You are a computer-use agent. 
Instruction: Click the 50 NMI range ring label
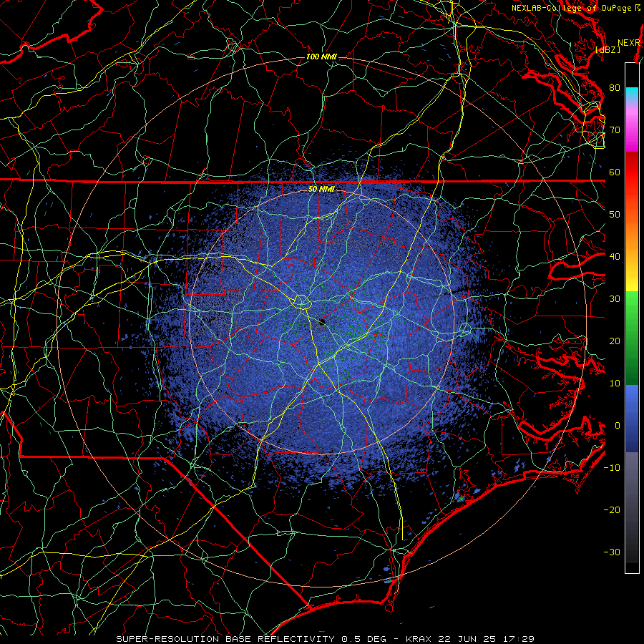tap(321, 189)
